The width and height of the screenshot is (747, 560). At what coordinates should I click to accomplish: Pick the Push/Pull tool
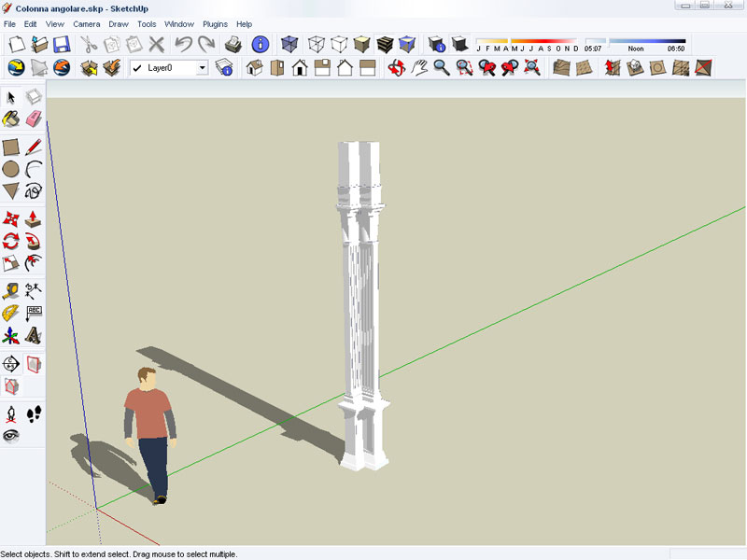pyautogui.click(x=34, y=218)
